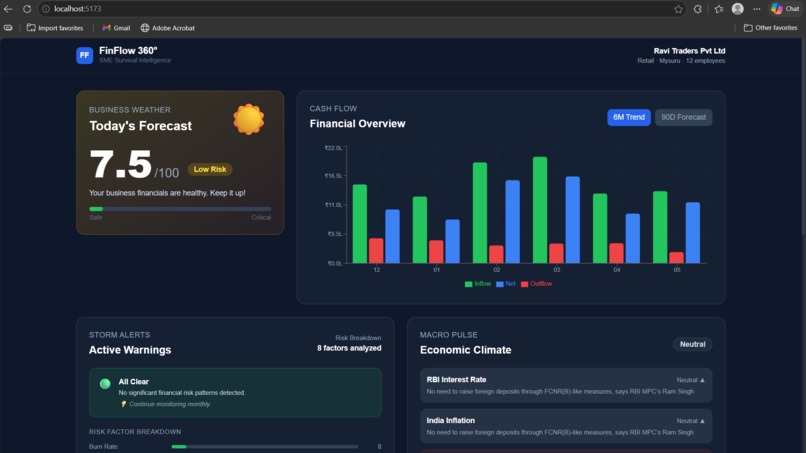Screen dimensions: 806x453
Task: Click Economic Climate heading
Action: [466, 350]
